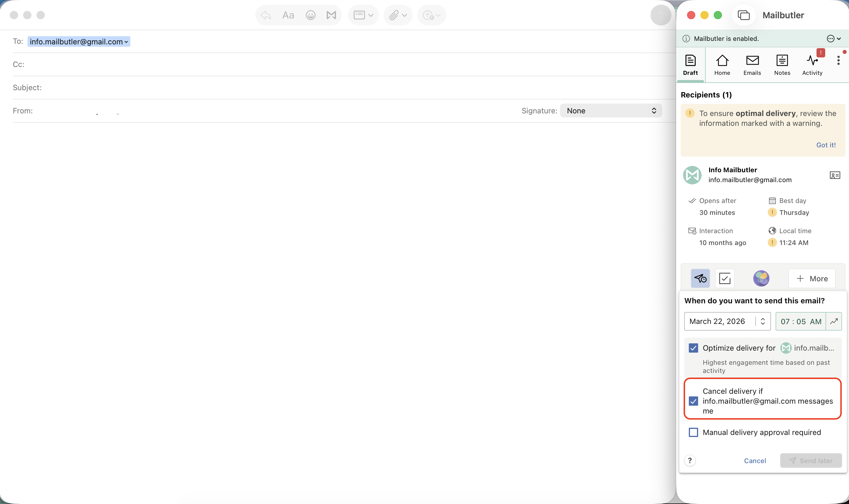Click the + More button

[812, 278]
